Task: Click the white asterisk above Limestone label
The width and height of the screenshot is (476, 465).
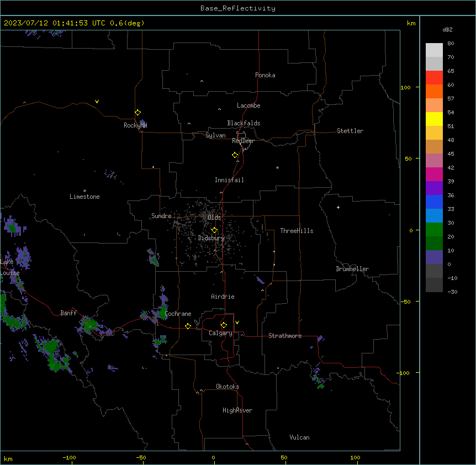Action: 84,191
